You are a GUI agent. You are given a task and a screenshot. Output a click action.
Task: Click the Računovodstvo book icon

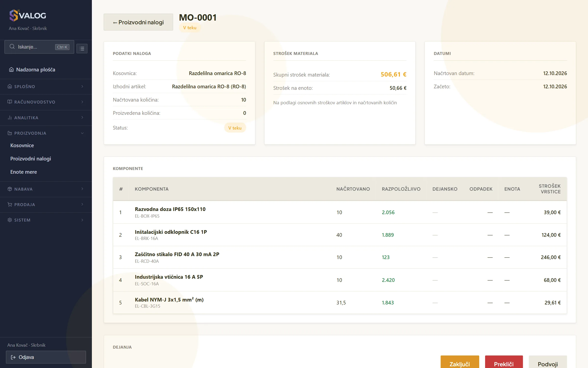click(x=10, y=102)
